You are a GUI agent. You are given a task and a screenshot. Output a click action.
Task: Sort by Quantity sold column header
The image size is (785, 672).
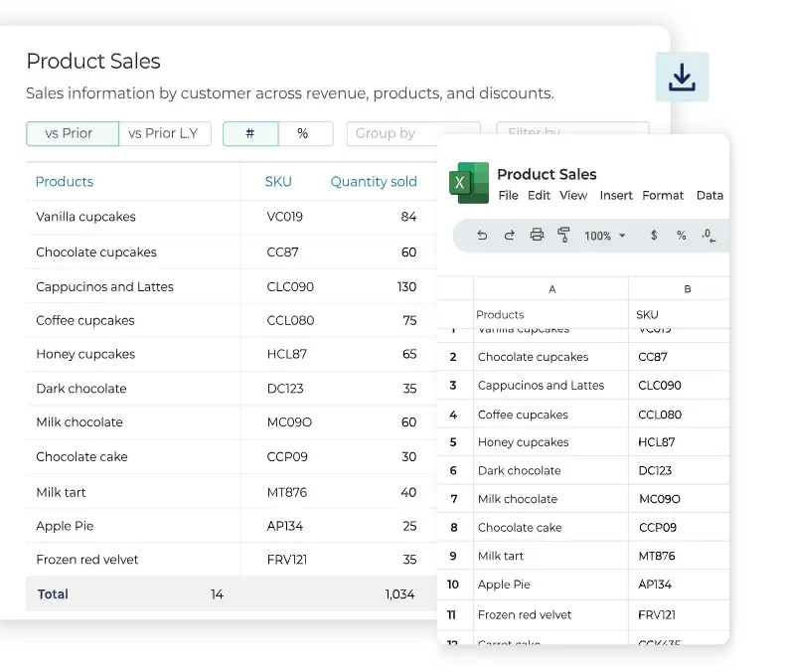point(374,182)
